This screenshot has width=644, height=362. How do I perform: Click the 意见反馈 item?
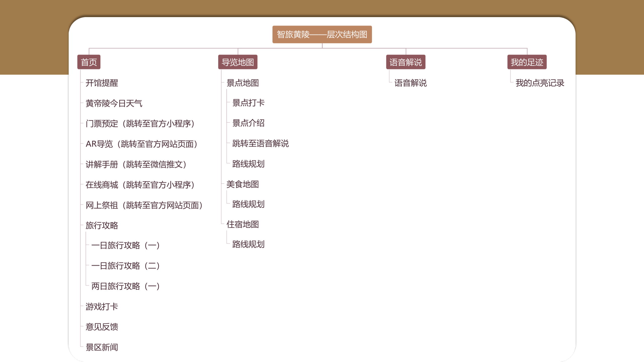pos(102,327)
